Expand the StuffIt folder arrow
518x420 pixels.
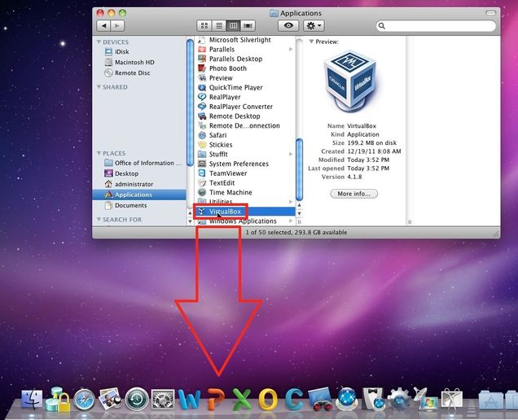pos(291,154)
